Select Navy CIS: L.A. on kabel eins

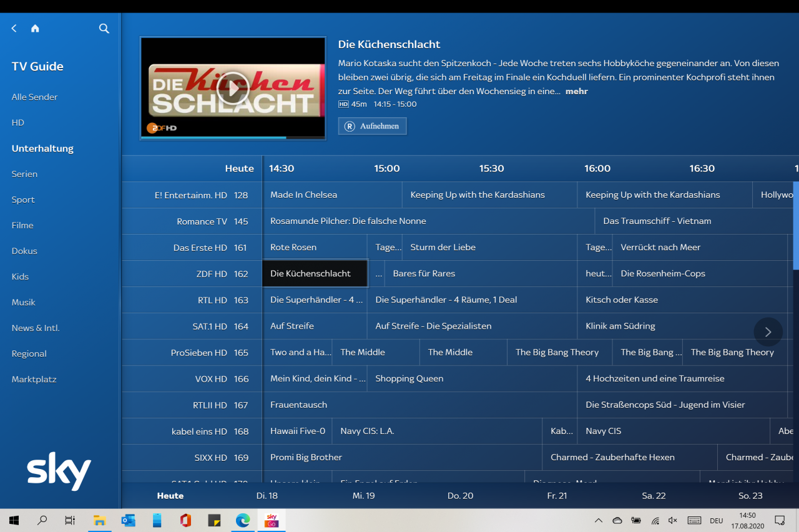point(437,431)
